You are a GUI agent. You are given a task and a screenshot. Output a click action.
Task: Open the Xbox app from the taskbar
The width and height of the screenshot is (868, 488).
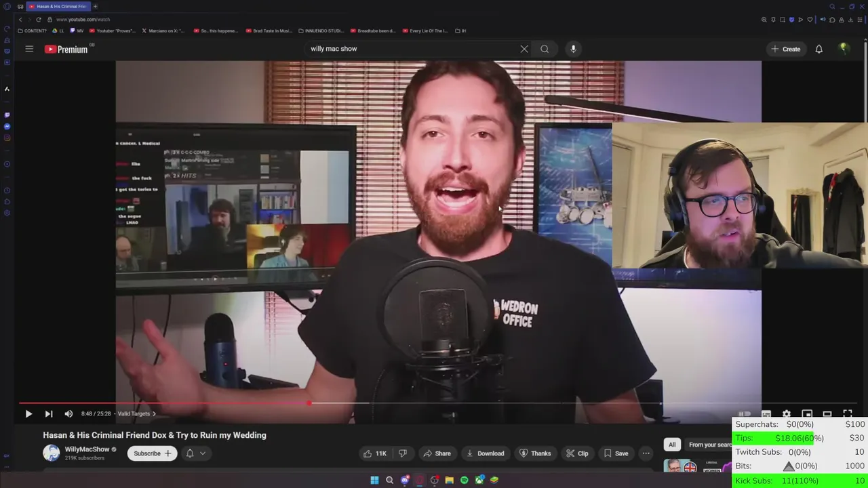pos(479,480)
